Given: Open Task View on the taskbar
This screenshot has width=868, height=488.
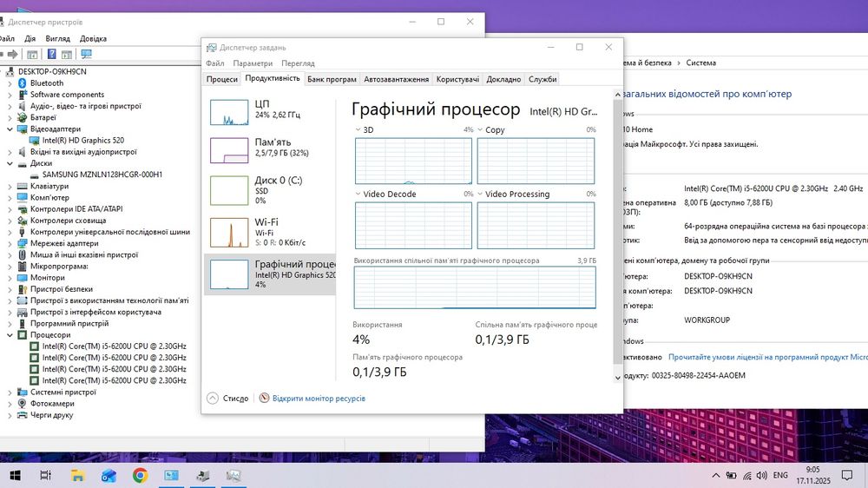Looking at the screenshot, I should pos(46,475).
